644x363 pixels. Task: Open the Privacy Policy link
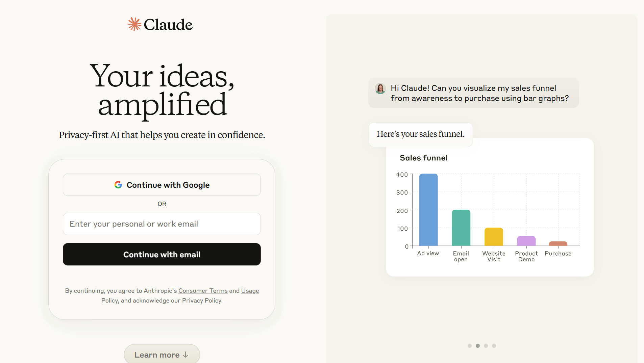202,301
